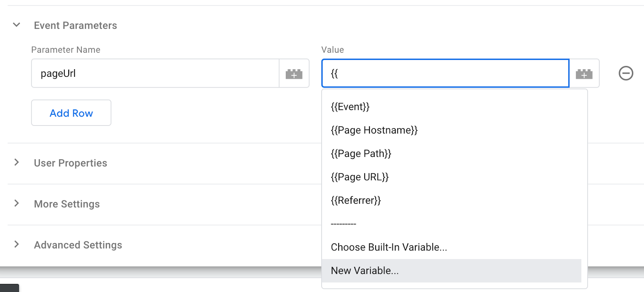Click the Event Parameters heading
644x292 pixels.
click(x=76, y=25)
